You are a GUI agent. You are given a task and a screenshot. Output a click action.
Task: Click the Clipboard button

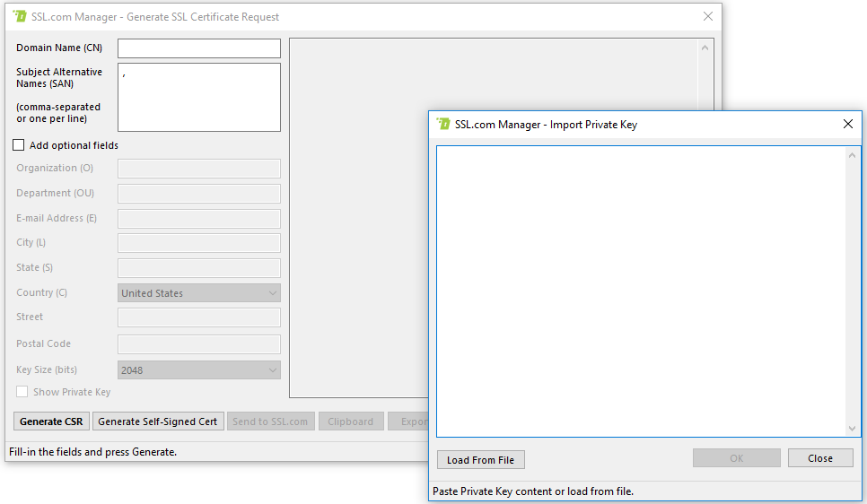350,421
